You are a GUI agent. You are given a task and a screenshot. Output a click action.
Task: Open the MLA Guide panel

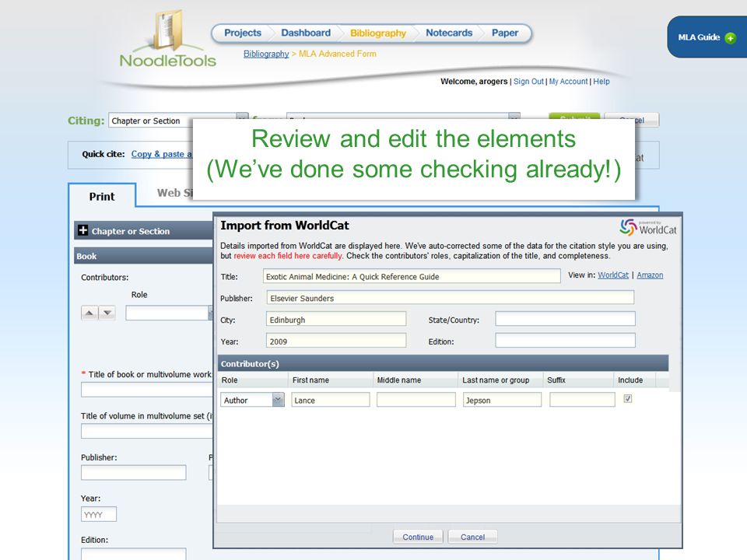pos(707,37)
